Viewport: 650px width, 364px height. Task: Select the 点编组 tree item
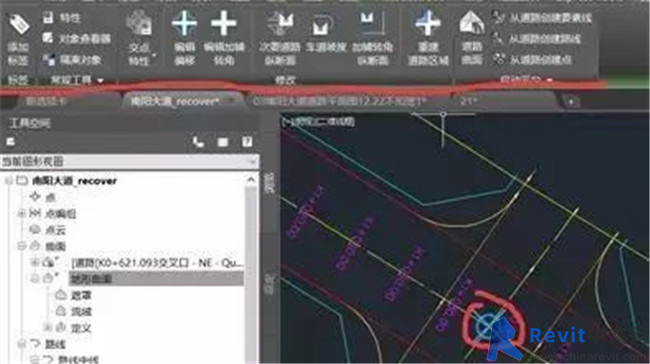[61, 214]
